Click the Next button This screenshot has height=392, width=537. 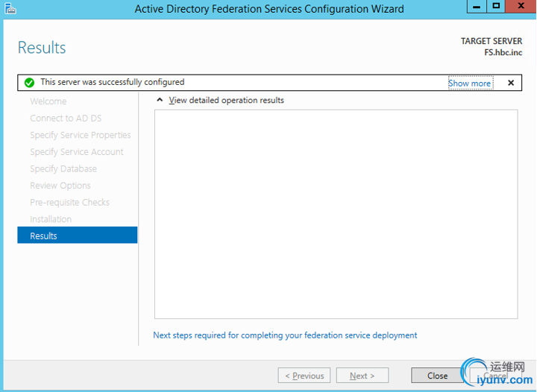(362, 376)
